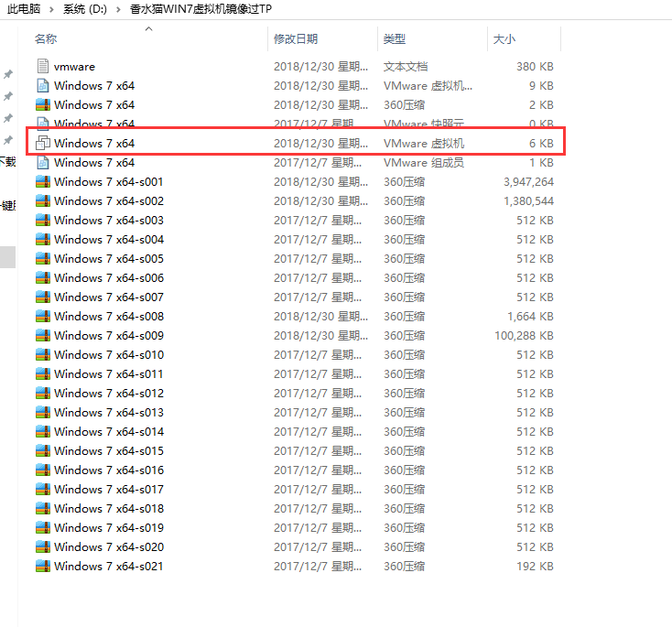This screenshot has width=672, height=627.
Task: Click the Windows 7 x64-s021 archive icon
Action: 42,567
